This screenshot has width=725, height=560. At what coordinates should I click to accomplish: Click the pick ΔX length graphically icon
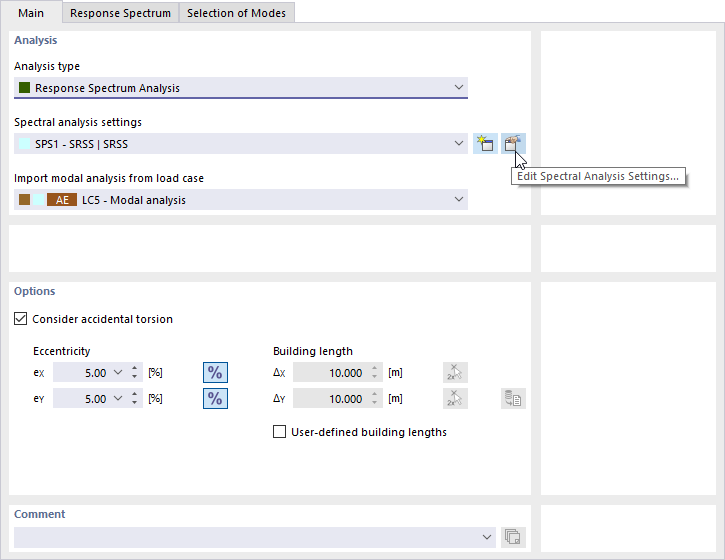pos(455,373)
